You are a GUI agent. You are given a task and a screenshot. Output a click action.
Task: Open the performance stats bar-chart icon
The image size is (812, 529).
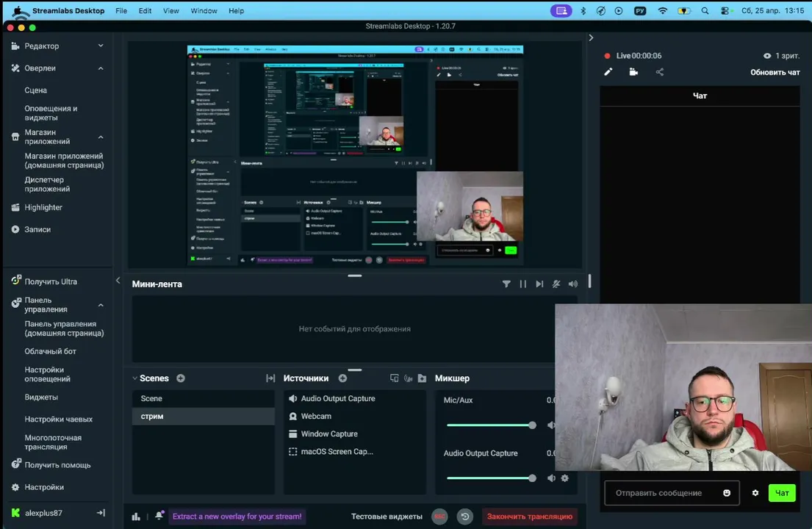(x=136, y=517)
